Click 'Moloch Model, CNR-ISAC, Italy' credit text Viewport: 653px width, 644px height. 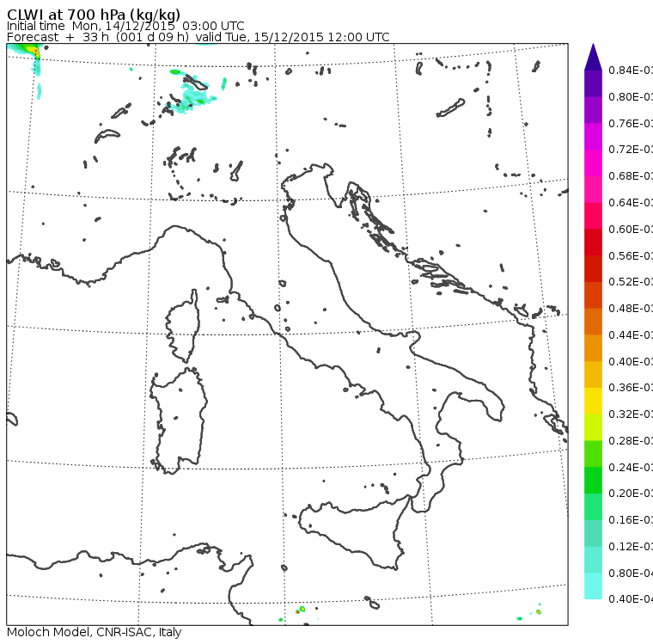[x=95, y=632]
